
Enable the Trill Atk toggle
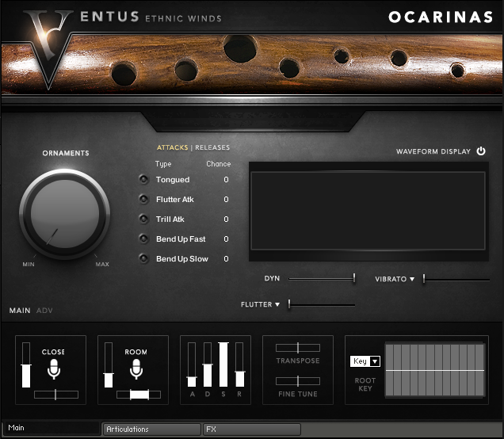[x=143, y=219]
